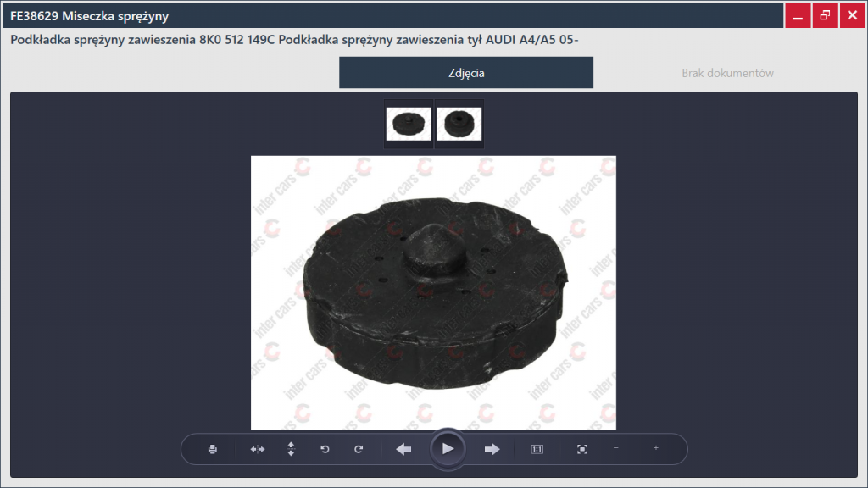Viewport: 868px width, 488px height.
Task: Open the Brak dokumentów tab
Action: (x=727, y=73)
